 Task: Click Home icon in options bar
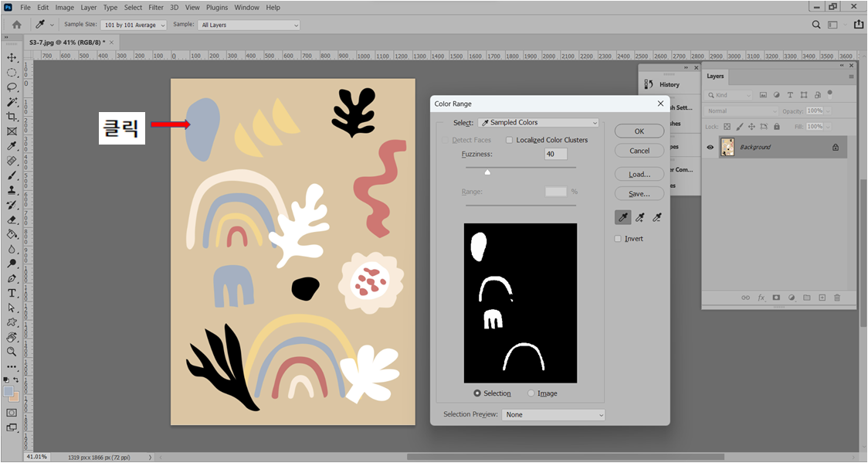point(17,25)
